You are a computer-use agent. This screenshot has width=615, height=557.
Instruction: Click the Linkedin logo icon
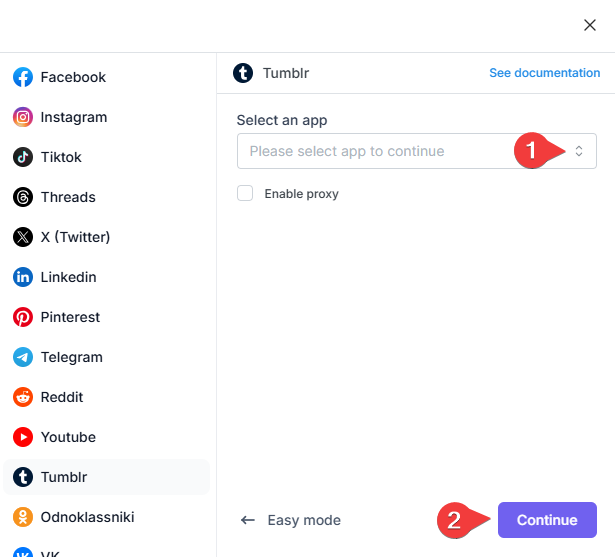coord(23,277)
